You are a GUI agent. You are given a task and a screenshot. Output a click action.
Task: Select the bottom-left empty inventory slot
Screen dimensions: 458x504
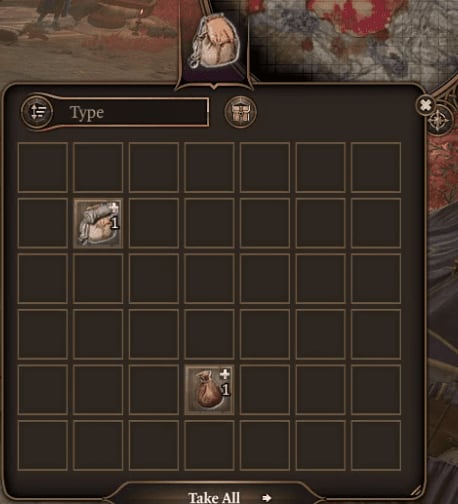point(43,445)
